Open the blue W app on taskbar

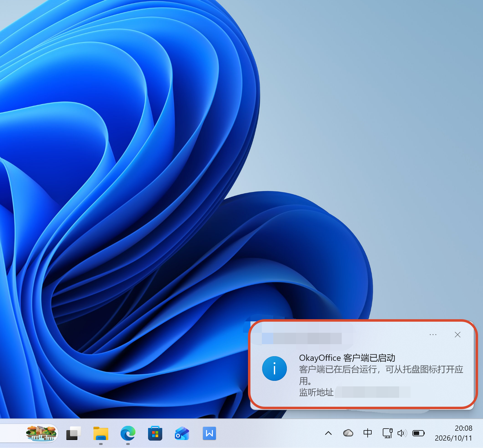tap(209, 433)
